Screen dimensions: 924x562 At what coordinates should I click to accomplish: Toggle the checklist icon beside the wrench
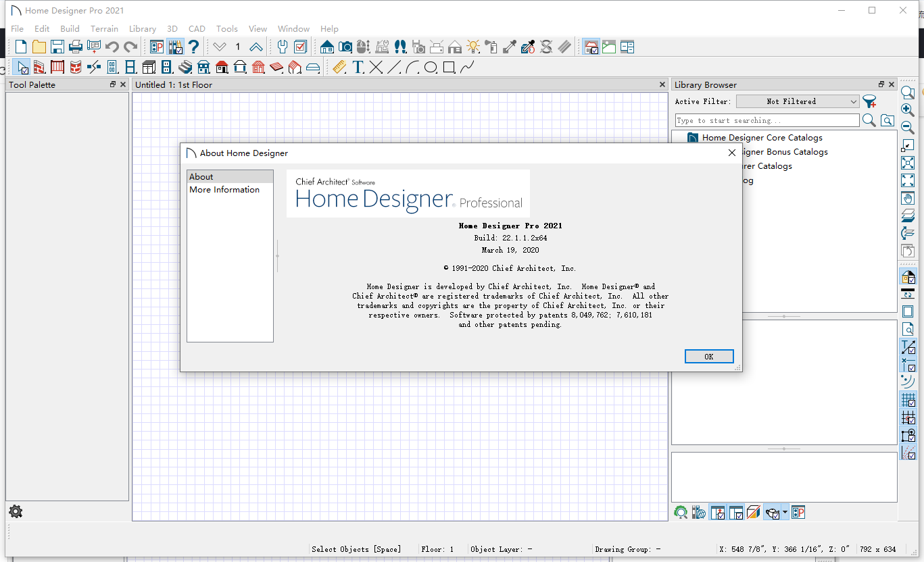click(301, 47)
